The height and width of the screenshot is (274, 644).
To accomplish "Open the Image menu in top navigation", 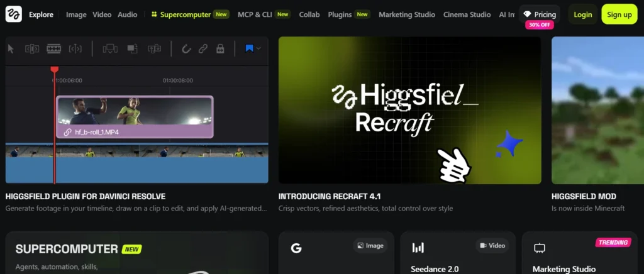I will pos(76,14).
